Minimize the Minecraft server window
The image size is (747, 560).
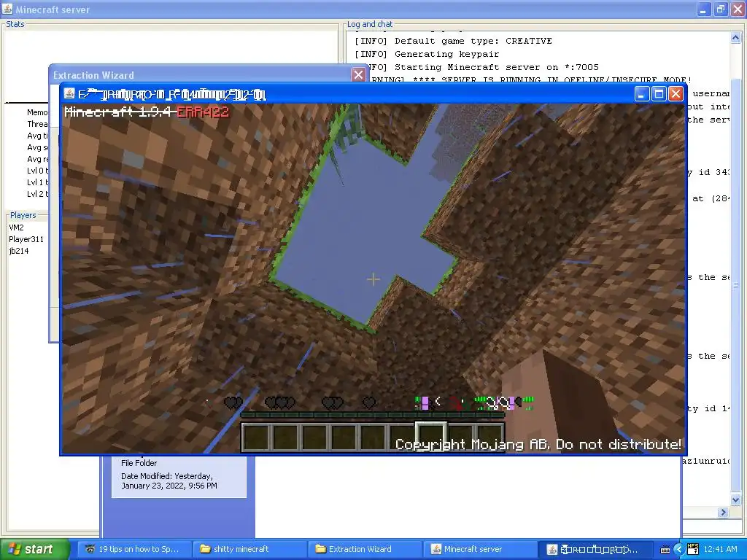tap(704, 9)
